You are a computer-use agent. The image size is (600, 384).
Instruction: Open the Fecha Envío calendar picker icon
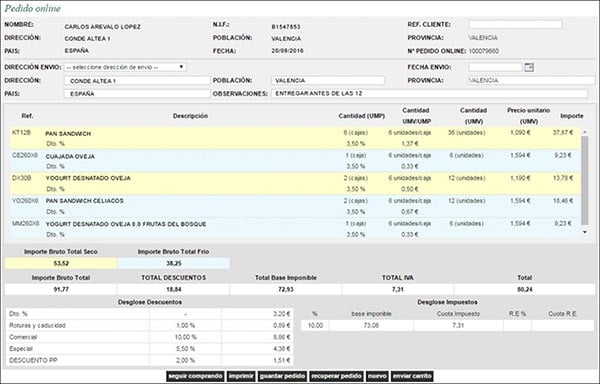coord(528,67)
